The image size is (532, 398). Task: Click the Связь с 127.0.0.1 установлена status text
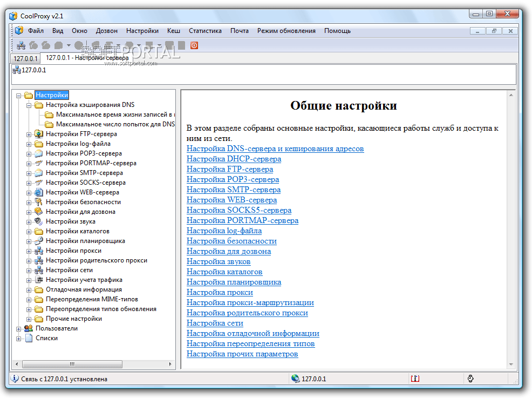[64, 379]
